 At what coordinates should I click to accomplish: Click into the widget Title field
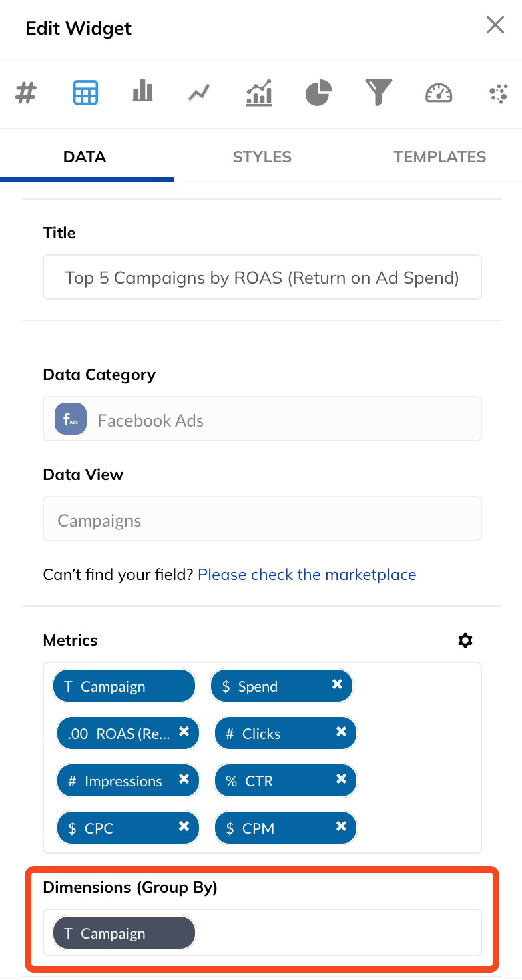pyautogui.click(x=262, y=277)
